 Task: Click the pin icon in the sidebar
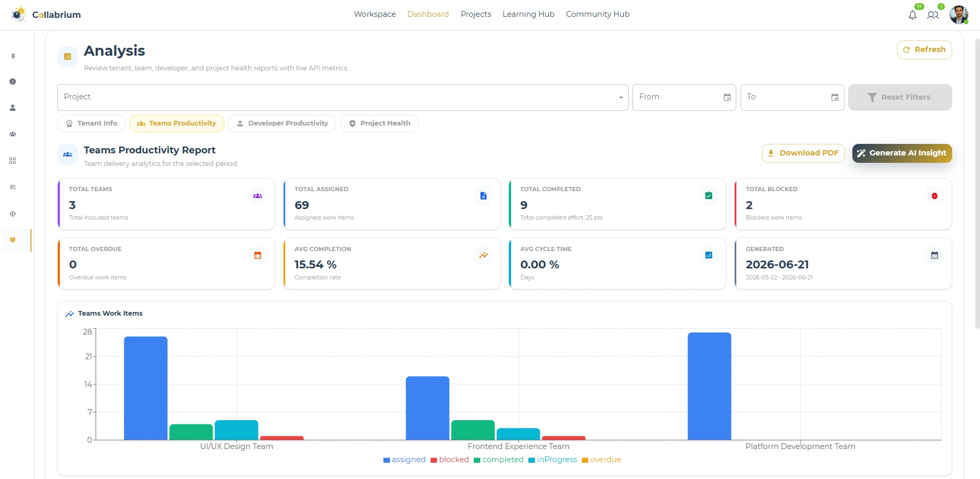(x=13, y=56)
